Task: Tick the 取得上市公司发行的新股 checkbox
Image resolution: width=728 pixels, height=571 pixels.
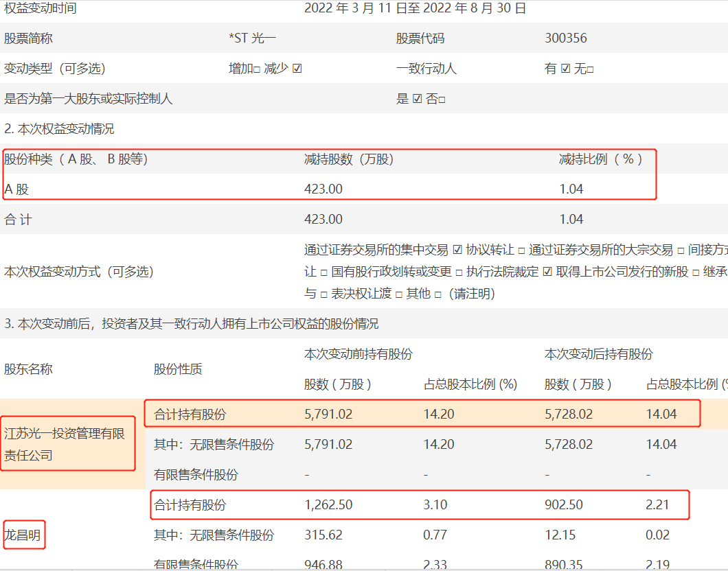Action: click(696, 272)
